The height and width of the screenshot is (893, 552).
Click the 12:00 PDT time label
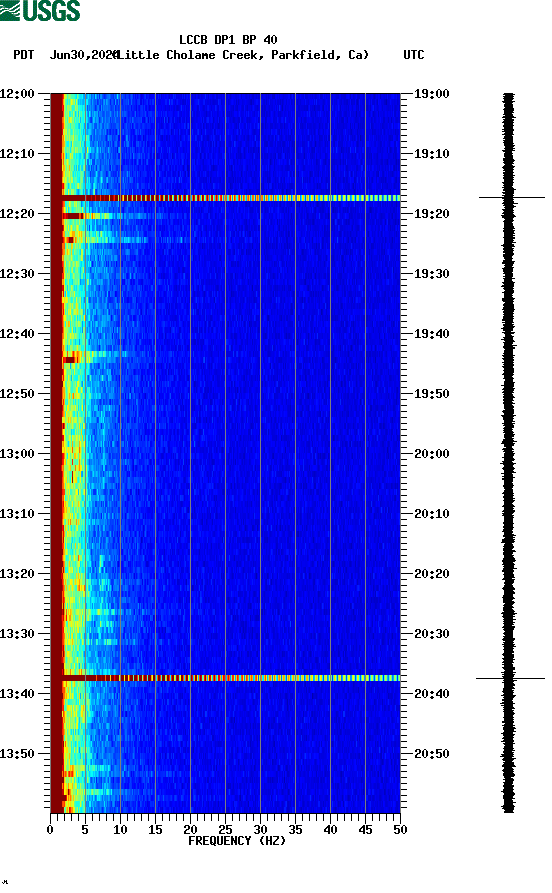[x=17, y=93]
